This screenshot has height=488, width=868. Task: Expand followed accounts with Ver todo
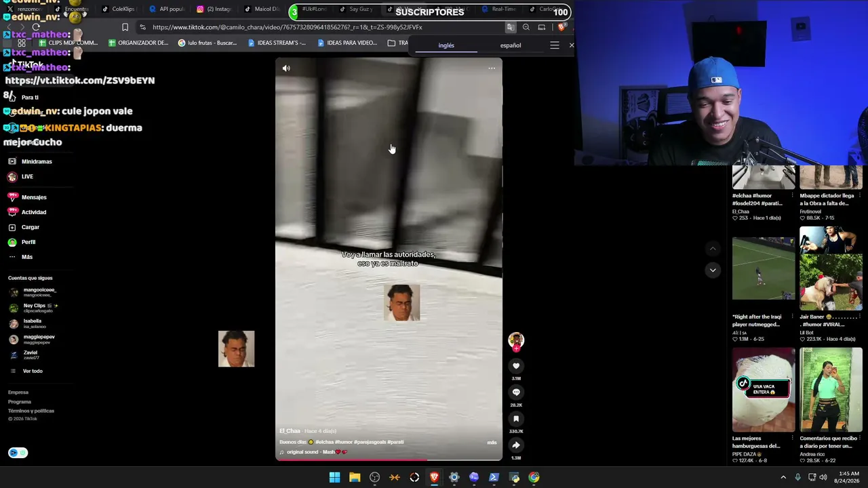coord(27,371)
